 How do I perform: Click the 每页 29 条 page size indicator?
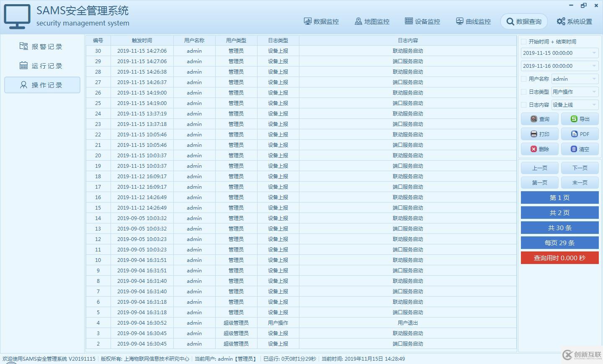559,243
